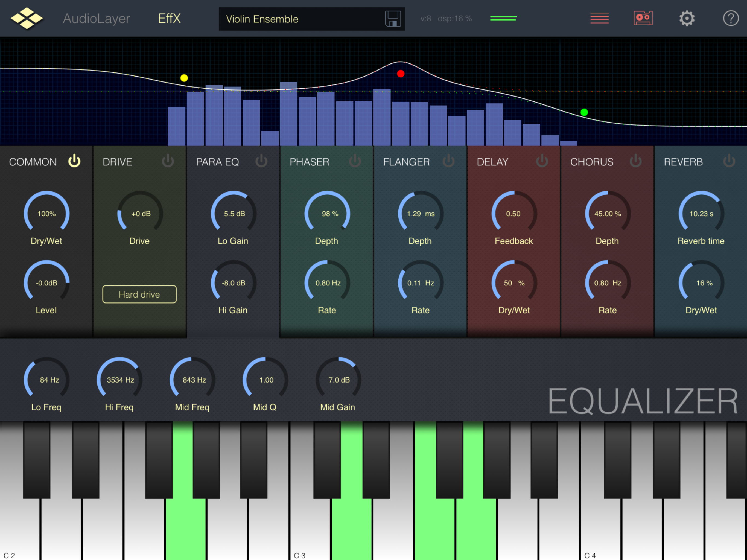This screenshot has height=560, width=747.
Task: Select the red mid-band EQ node
Action: 401,74
